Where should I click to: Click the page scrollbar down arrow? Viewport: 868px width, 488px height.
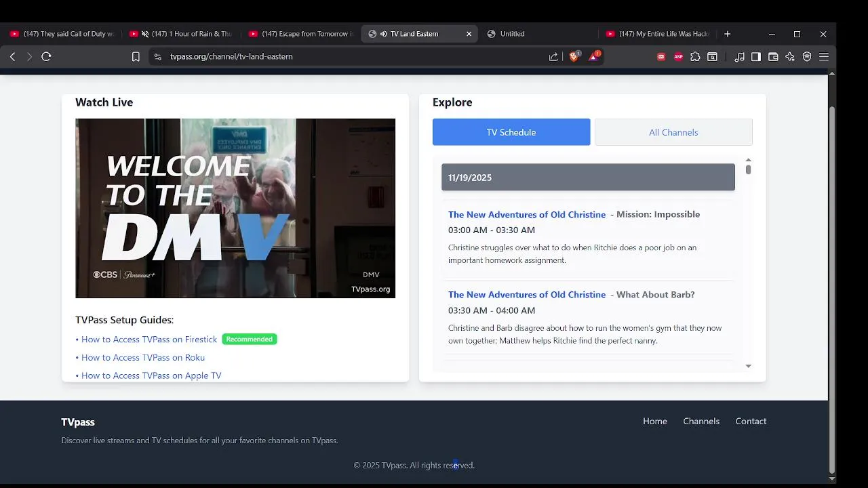pyautogui.click(x=832, y=479)
